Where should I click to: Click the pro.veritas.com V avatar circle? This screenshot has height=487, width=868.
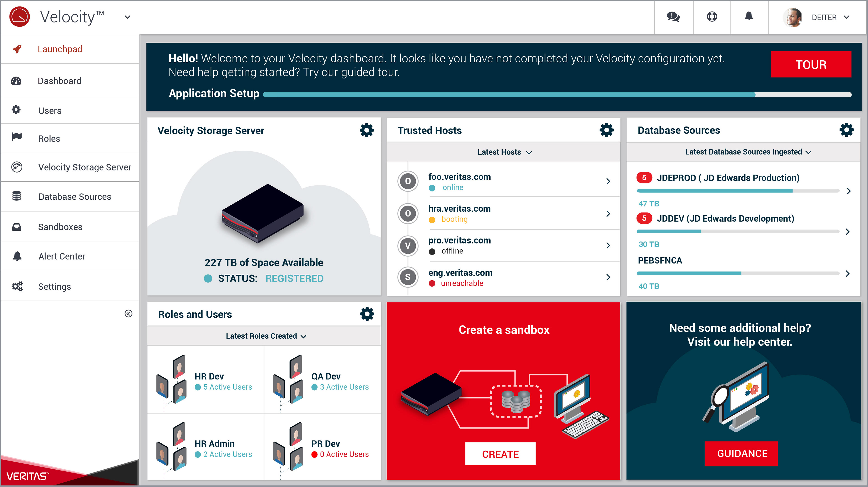(x=408, y=246)
